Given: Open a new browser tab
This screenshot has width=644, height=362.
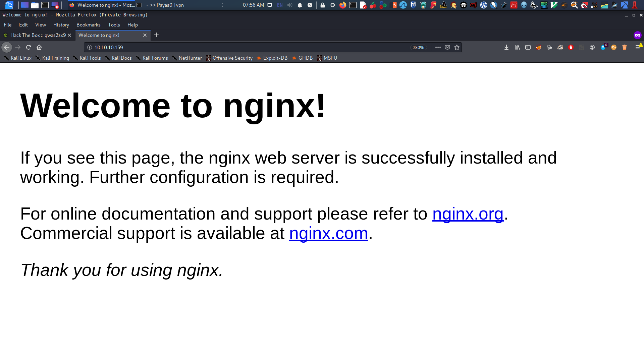Looking at the screenshot, I should click(x=156, y=35).
